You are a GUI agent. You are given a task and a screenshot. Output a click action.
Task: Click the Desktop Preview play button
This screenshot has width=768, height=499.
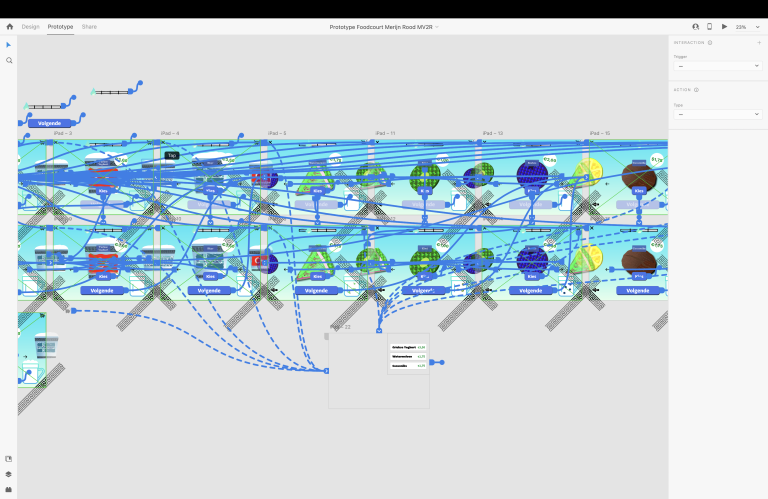(x=724, y=27)
